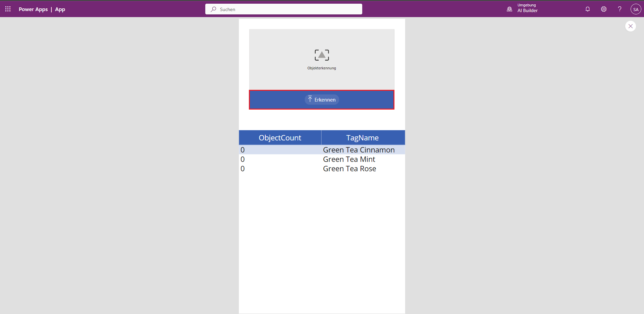This screenshot has height=314, width=644.
Task: Click the upload arrow on Erkennen
Action: [310, 99]
